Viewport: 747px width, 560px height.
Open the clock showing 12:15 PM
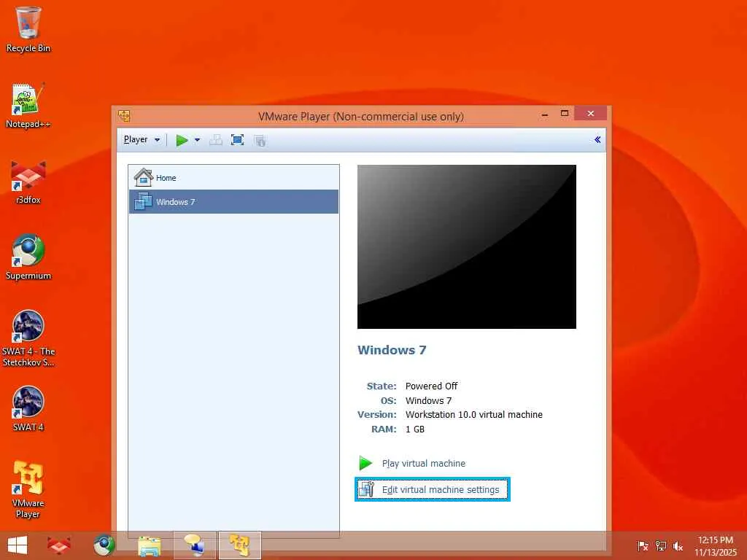(x=716, y=545)
